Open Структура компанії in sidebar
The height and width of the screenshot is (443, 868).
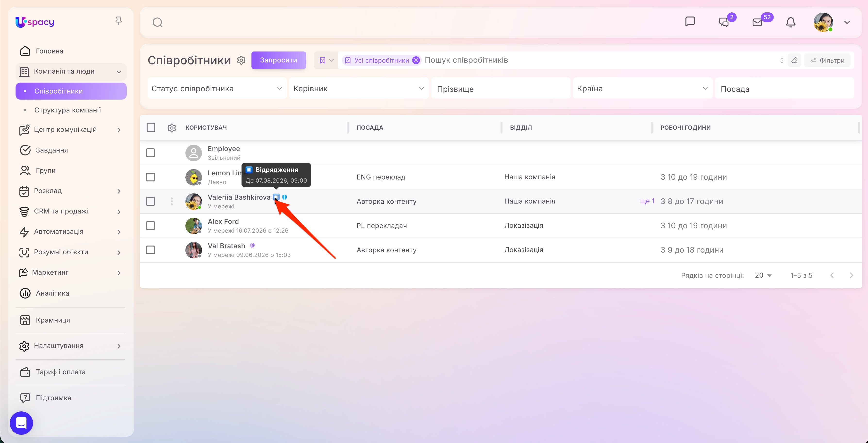pyautogui.click(x=68, y=110)
